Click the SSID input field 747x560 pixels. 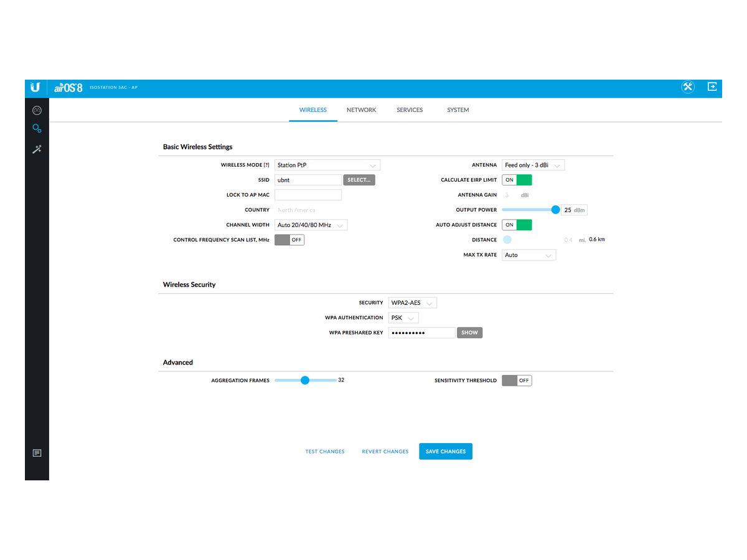point(308,180)
